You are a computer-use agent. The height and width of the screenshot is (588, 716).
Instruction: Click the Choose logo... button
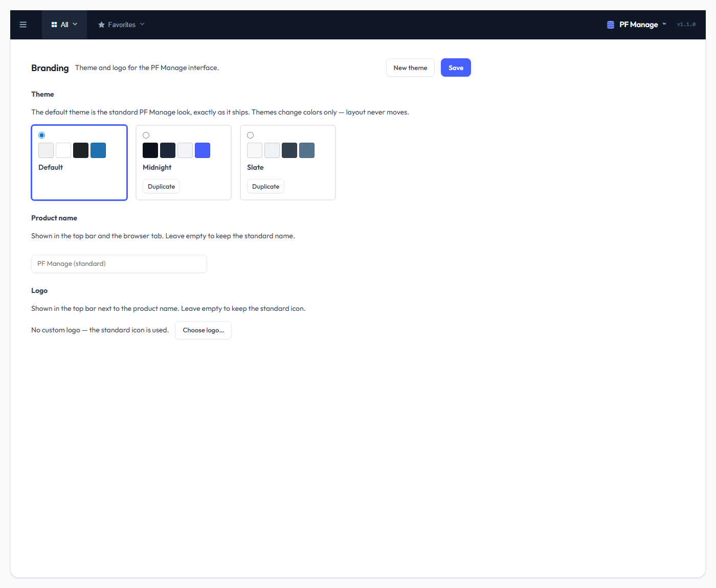tap(203, 330)
